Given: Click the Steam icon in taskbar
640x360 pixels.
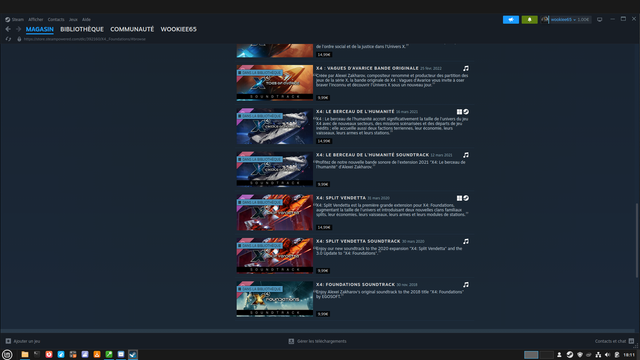Looking at the screenshot, I should tap(133, 355).
